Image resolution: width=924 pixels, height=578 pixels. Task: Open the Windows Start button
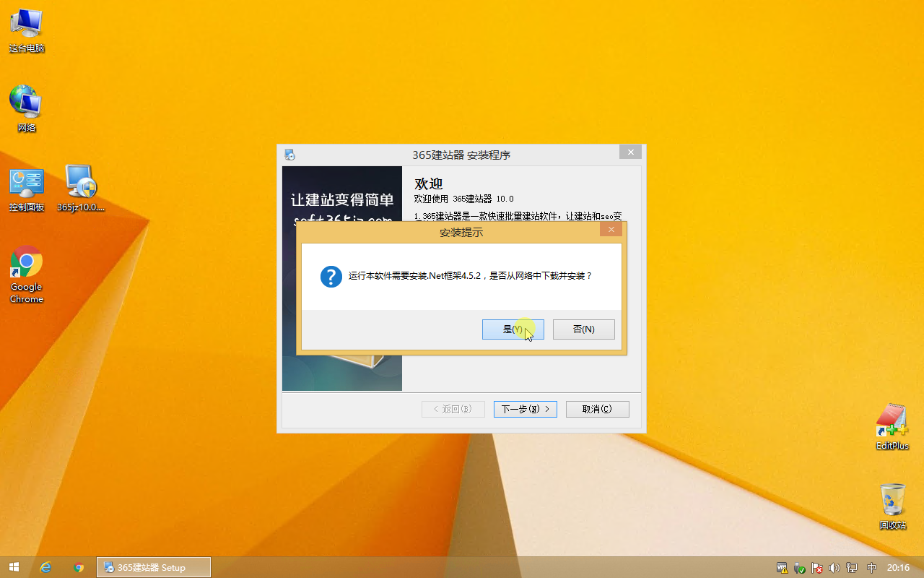(14, 567)
